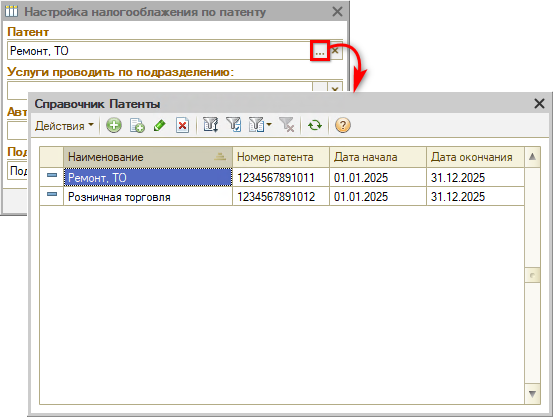
Task: Sort by the Наименование column header
Action: [148, 157]
